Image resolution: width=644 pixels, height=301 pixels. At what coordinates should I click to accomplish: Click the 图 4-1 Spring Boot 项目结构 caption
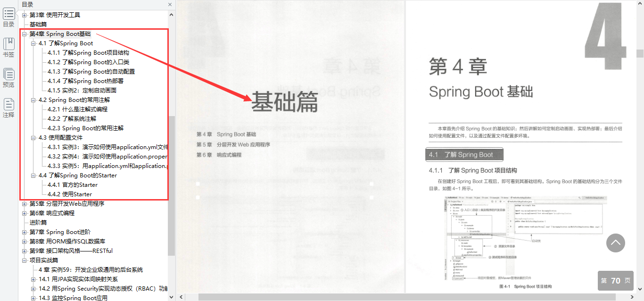click(x=525, y=286)
